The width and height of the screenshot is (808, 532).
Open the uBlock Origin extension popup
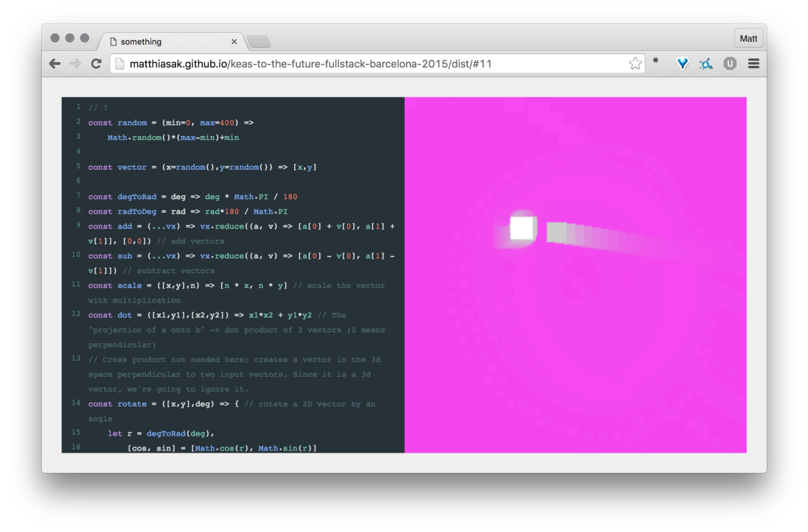coord(729,64)
